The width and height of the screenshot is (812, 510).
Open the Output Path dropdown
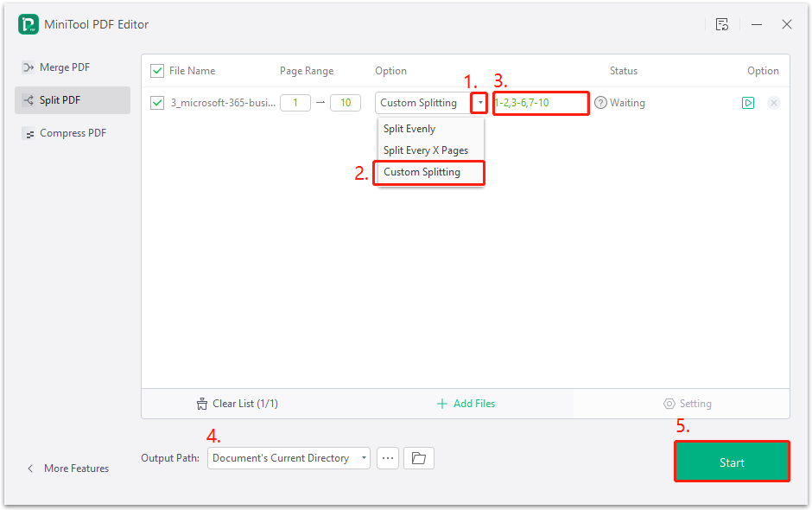tap(289, 458)
